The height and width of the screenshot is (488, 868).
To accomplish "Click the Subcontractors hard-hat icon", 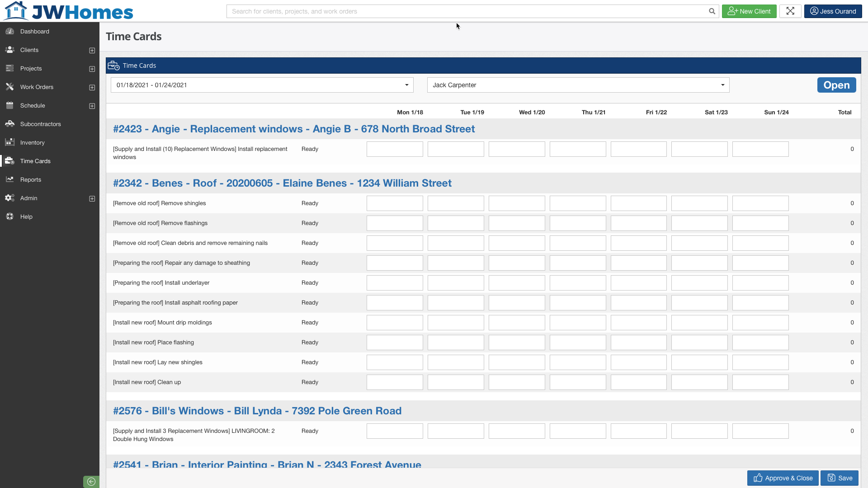I will coord(9,124).
